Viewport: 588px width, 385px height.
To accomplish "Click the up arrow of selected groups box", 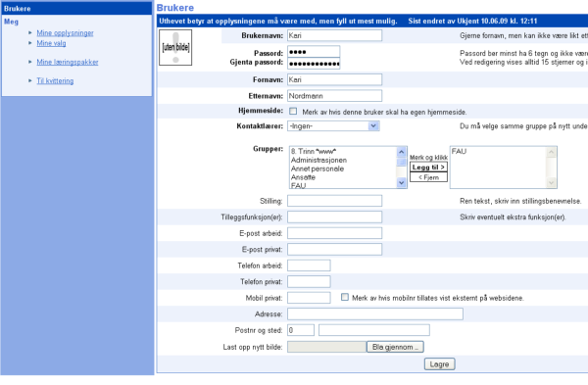I will tap(551, 152).
